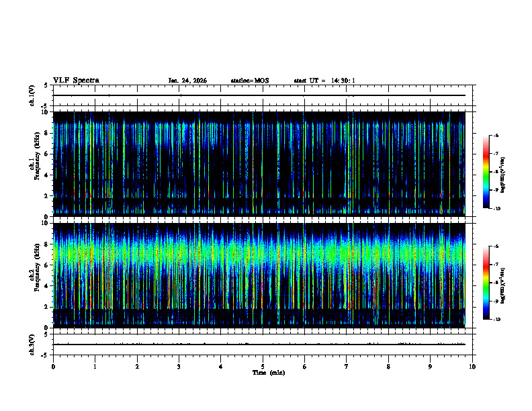Click the "-6" label on ch.2 color bar
Screen dimensions: 532x411
496,246
